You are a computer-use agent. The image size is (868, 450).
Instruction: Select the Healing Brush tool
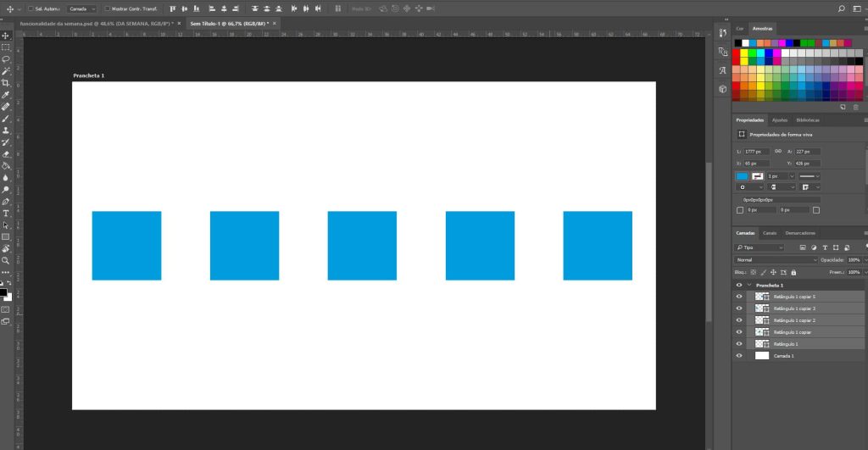(6, 107)
